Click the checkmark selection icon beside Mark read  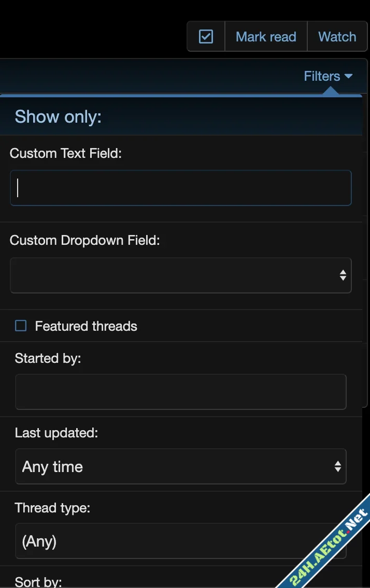click(206, 36)
